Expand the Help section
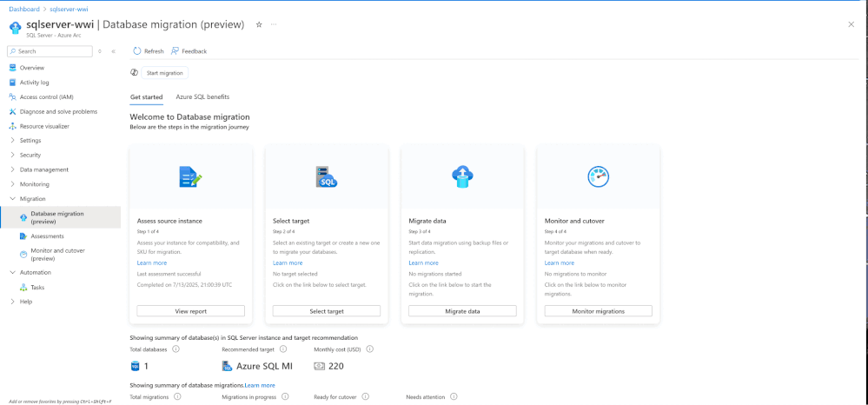This screenshot has height=405, width=868. pyautogui.click(x=13, y=302)
